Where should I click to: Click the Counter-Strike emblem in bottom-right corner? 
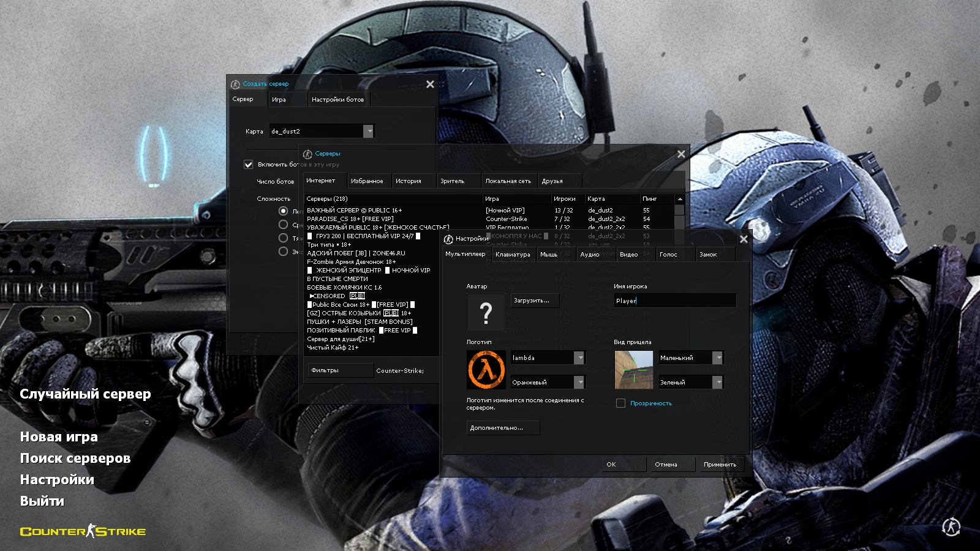pos(951,527)
